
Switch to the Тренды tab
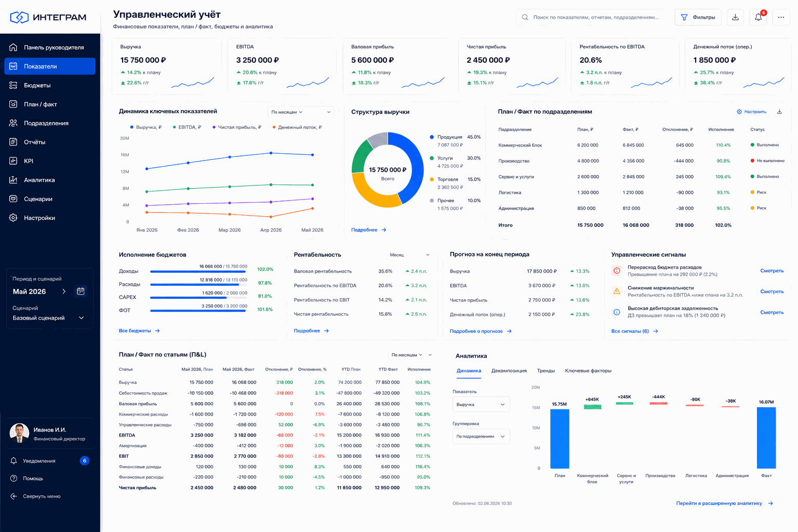(x=546, y=371)
